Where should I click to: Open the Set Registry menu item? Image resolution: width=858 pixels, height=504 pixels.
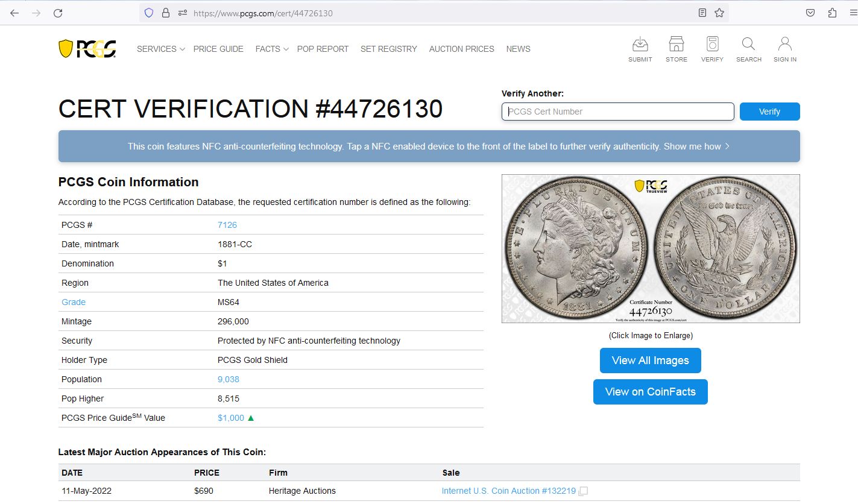click(x=389, y=49)
